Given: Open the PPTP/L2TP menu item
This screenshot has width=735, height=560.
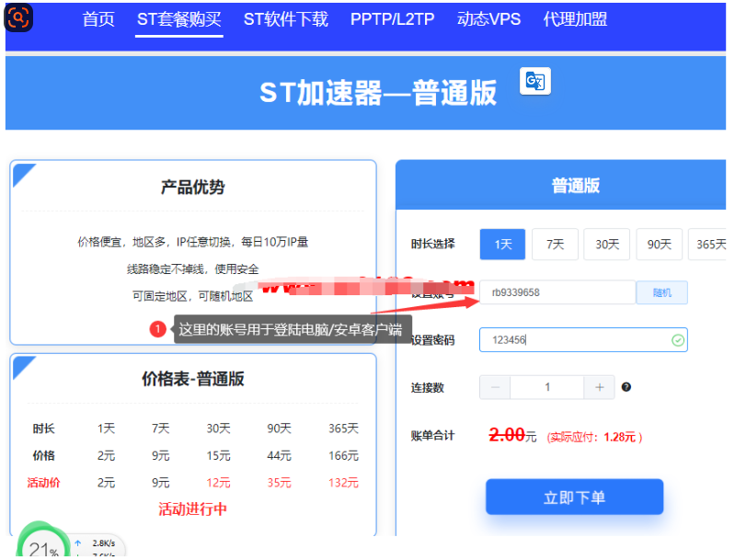Looking at the screenshot, I should [x=393, y=19].
